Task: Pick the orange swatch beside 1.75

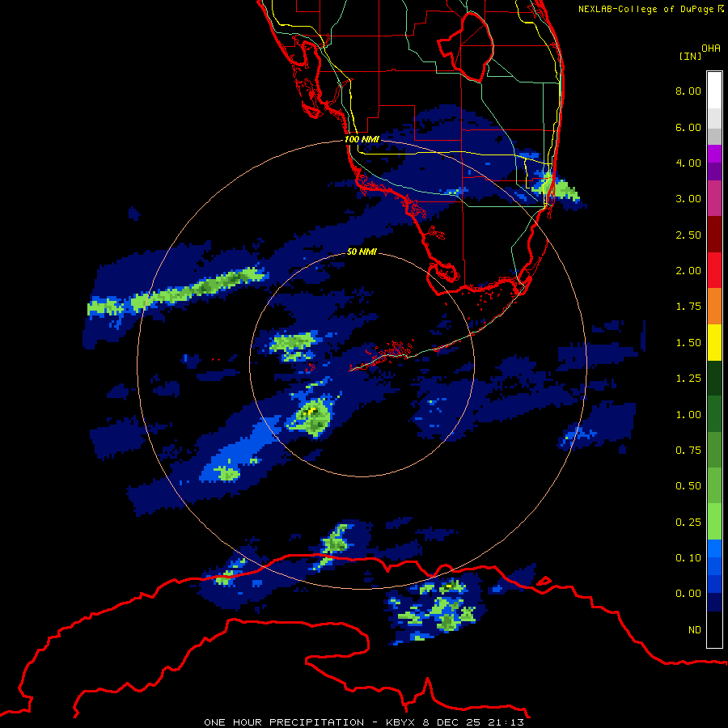Action: (714, 307)
